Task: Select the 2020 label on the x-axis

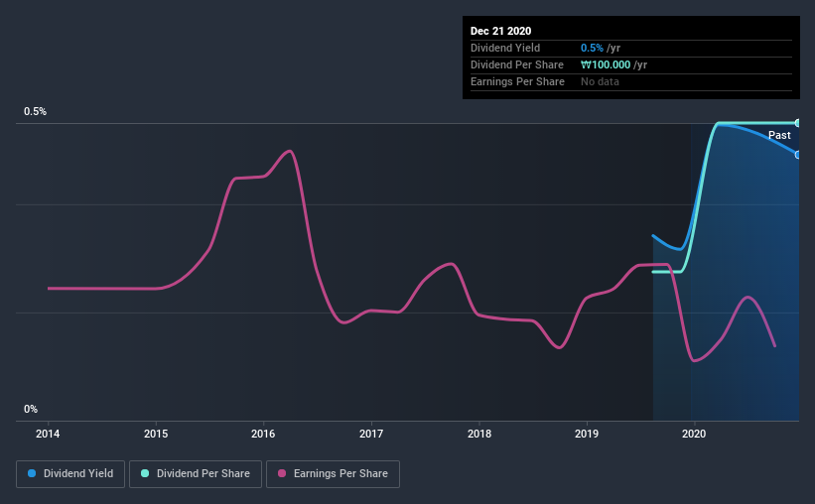Action: [x=695, y=434]
